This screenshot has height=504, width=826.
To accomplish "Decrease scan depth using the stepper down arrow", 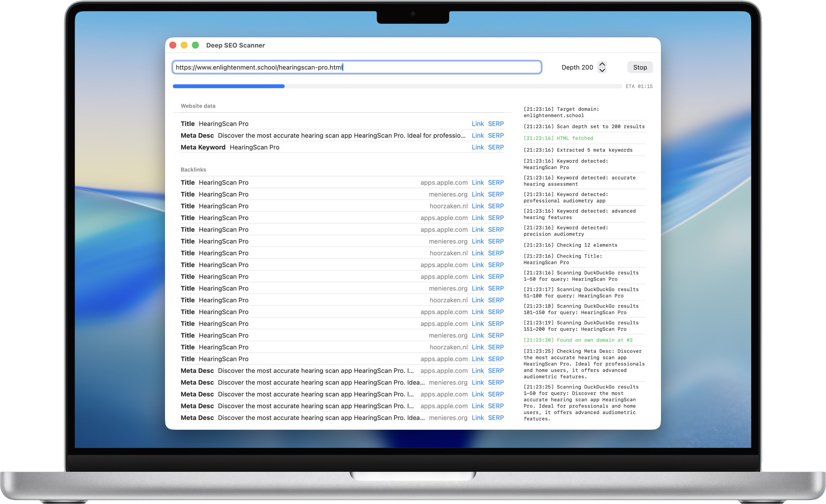I will [602, 70].
